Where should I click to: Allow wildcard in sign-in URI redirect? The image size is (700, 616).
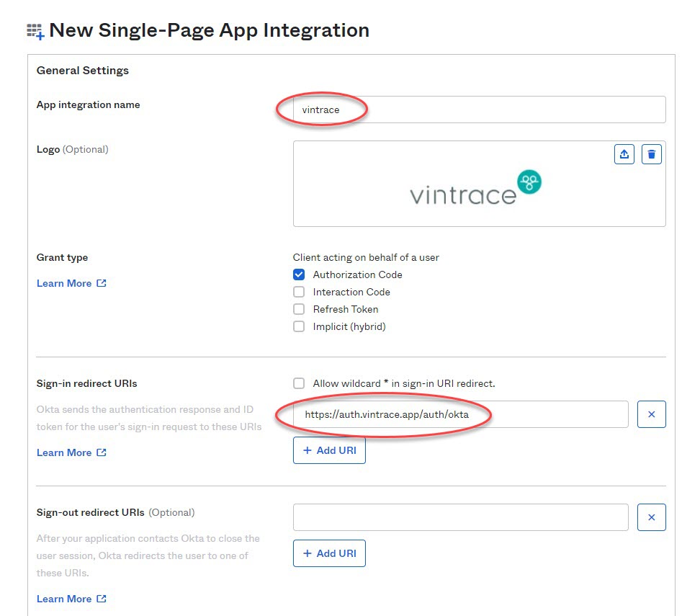[299, 383]
